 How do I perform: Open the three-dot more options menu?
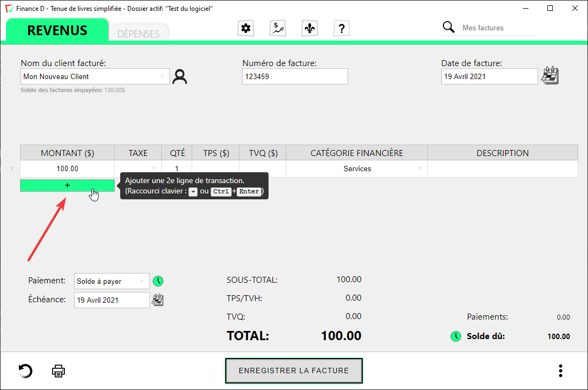point(560,371)
